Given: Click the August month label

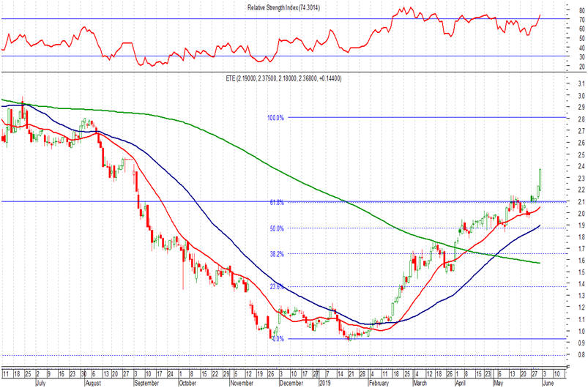Looking at the screenshot, I should [x=94, y=383].
